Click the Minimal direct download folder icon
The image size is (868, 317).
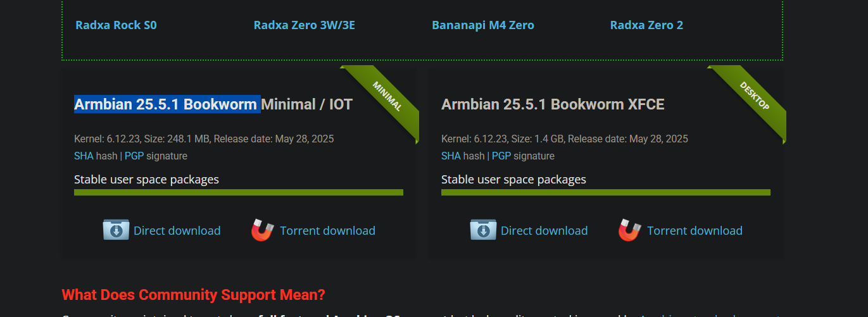coord(116,230)
